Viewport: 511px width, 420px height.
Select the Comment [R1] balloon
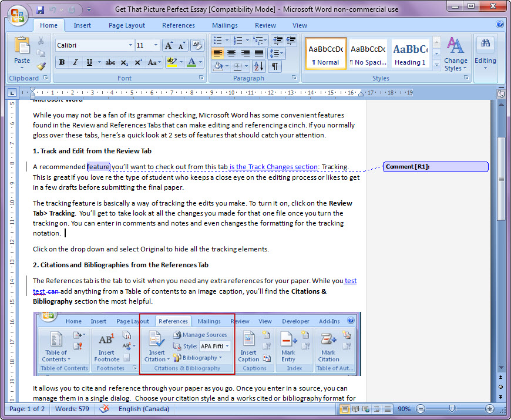click(436, 166)
